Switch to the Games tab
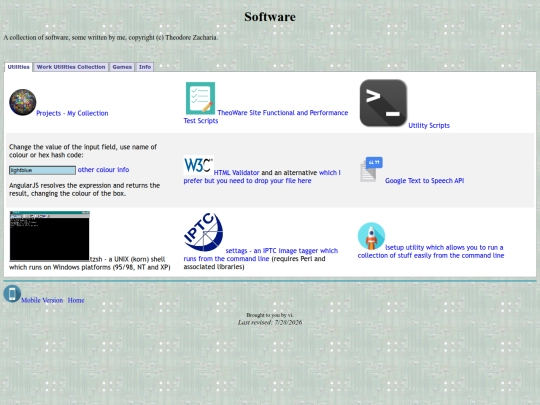The height and width of the screenshot is (405, 540). click(122, 67)
